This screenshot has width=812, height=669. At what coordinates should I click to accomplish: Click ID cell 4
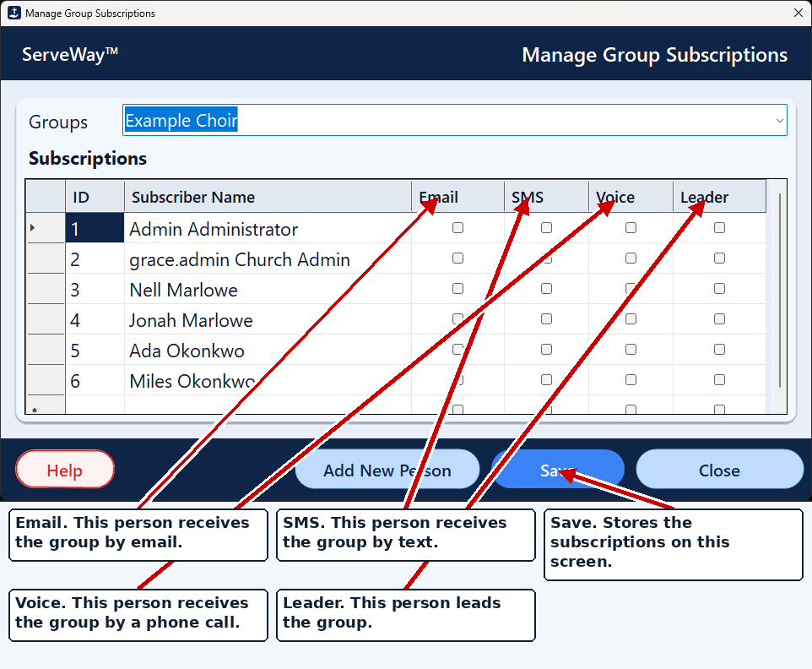point(95,319)
